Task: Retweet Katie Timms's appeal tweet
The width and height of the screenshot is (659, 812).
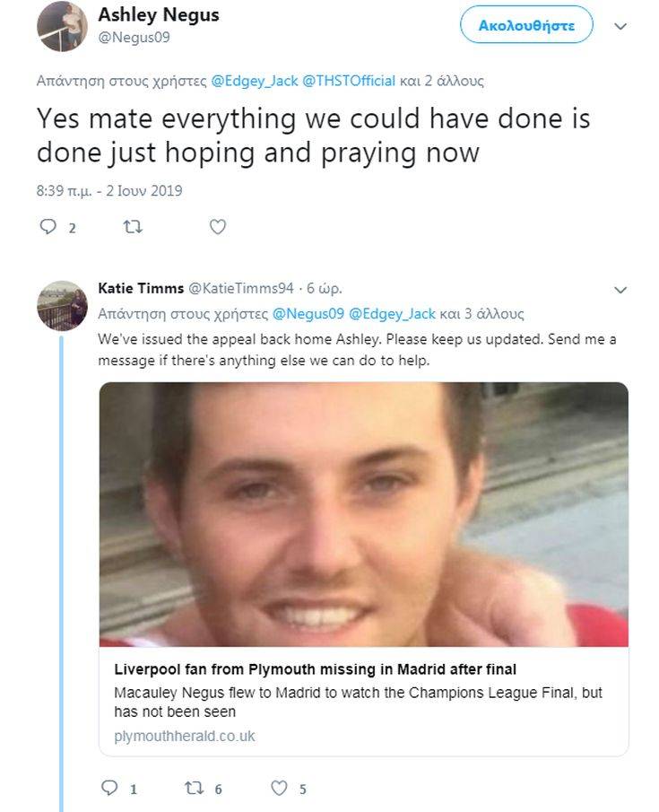Action: click(195, 789)
